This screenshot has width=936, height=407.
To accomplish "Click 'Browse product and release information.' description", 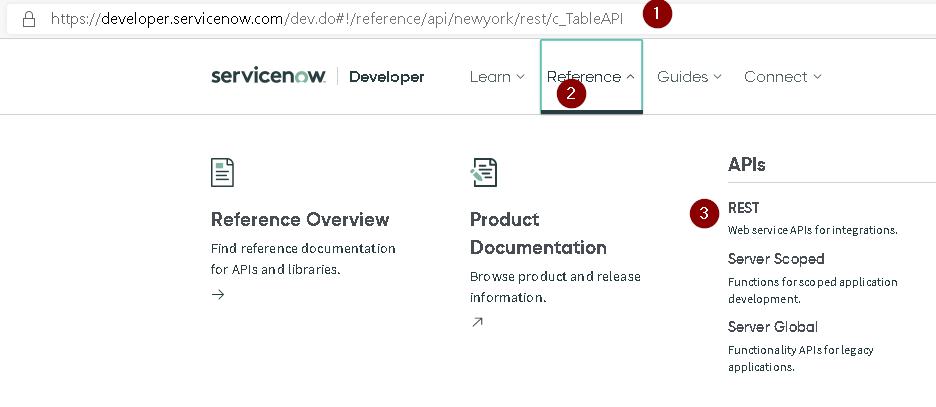I will coord(555,287).
